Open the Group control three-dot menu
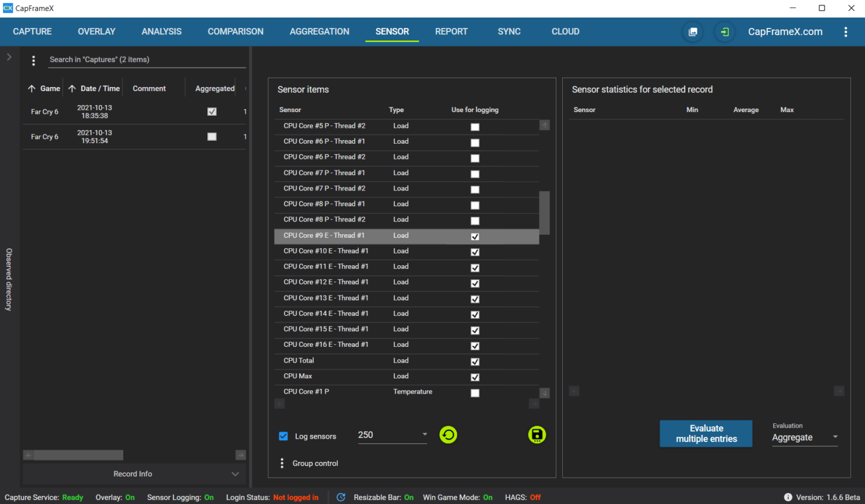The image size is (865, 504). [x=282, y=463]
